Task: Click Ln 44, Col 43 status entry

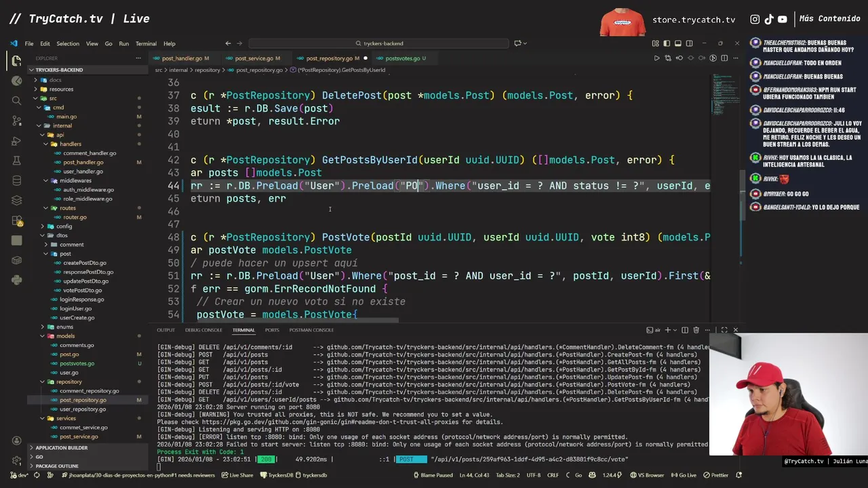Action: pos(475,475)
